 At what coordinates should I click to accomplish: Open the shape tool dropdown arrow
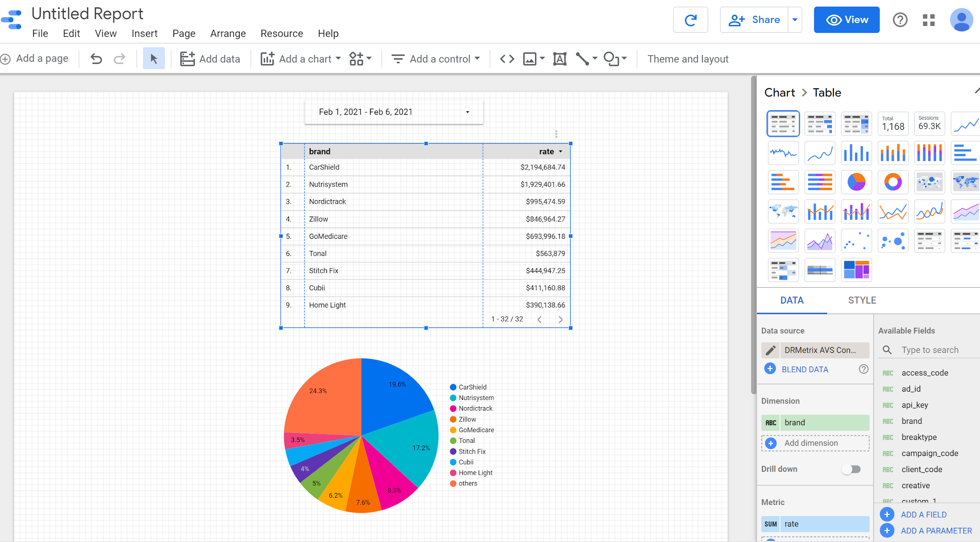click(624, 58)
